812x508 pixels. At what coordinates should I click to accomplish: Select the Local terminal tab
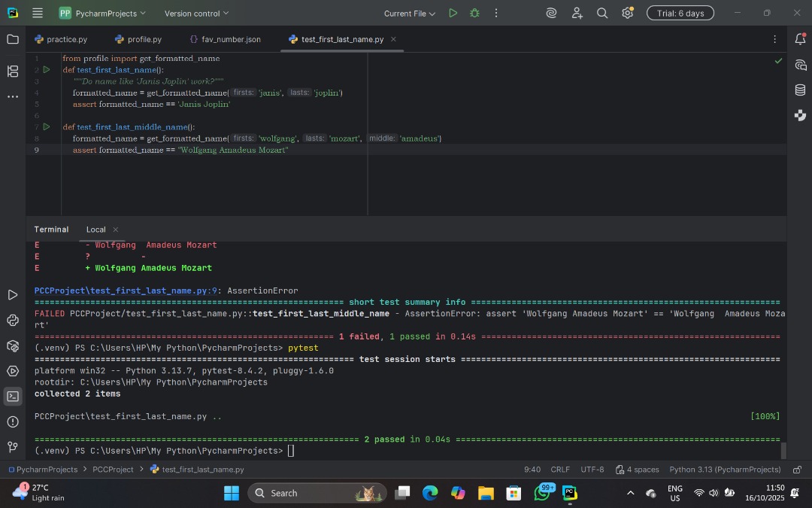click(95, 230)
